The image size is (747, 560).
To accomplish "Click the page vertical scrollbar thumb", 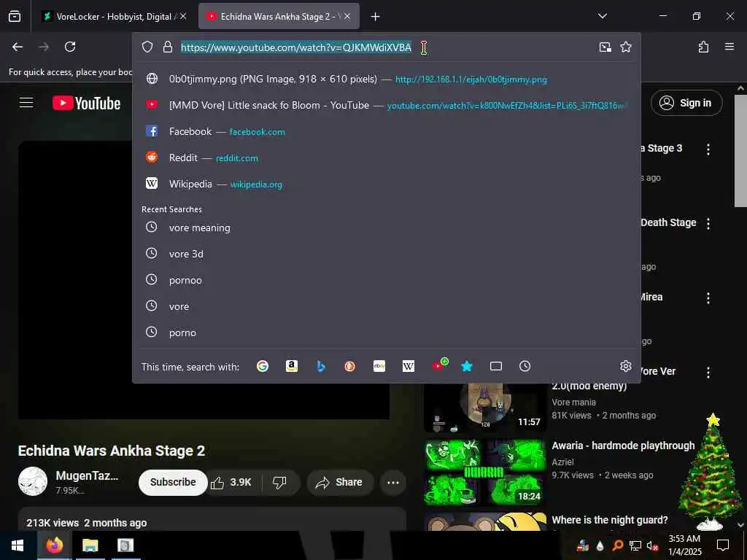I will 740,150.
